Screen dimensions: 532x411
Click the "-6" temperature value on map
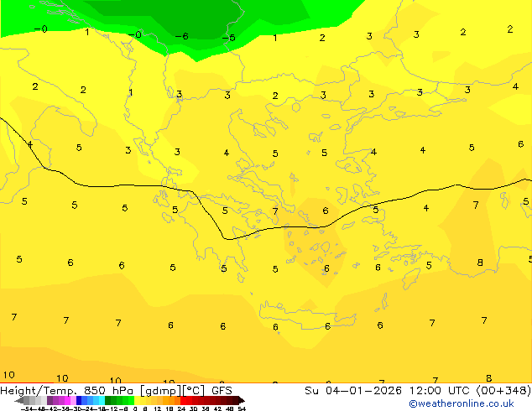pyautogui.click(x=182, y=36)
